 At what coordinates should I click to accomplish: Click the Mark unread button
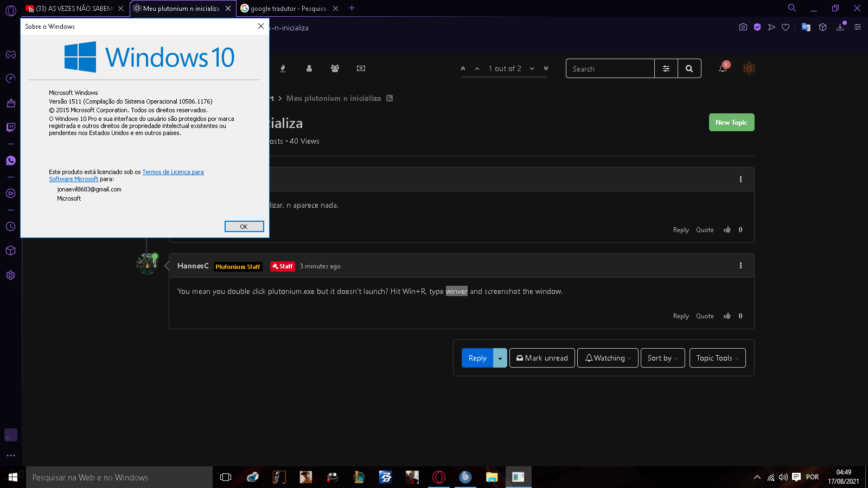pos(542,358)
